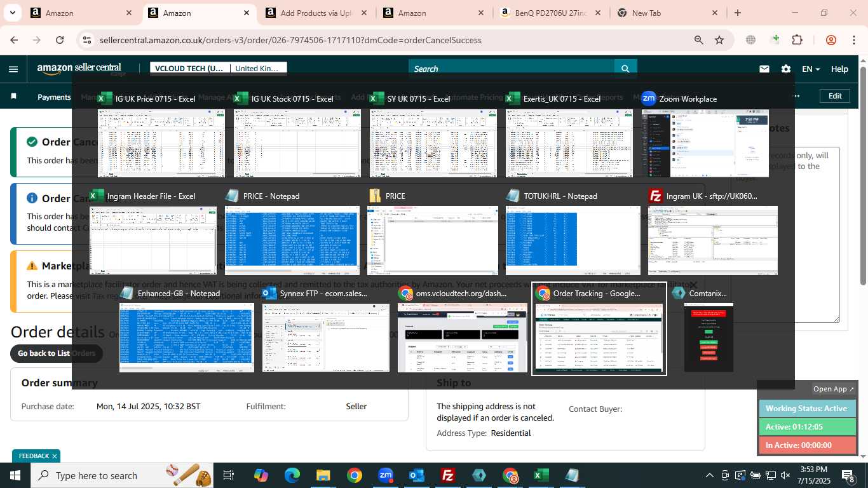Select the Ingram UK sftp FileZilla thumbnail
The image size is (868, 488).
coord(712,240)
